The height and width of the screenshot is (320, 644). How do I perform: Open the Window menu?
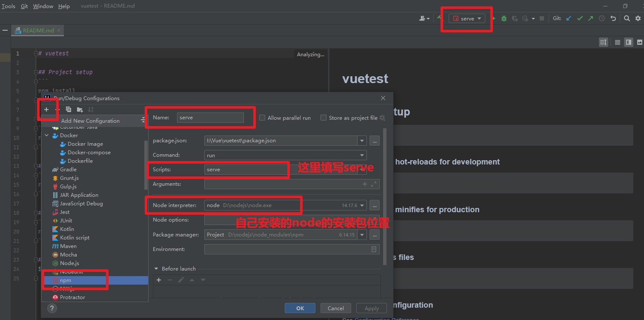(x=43, y=6)
